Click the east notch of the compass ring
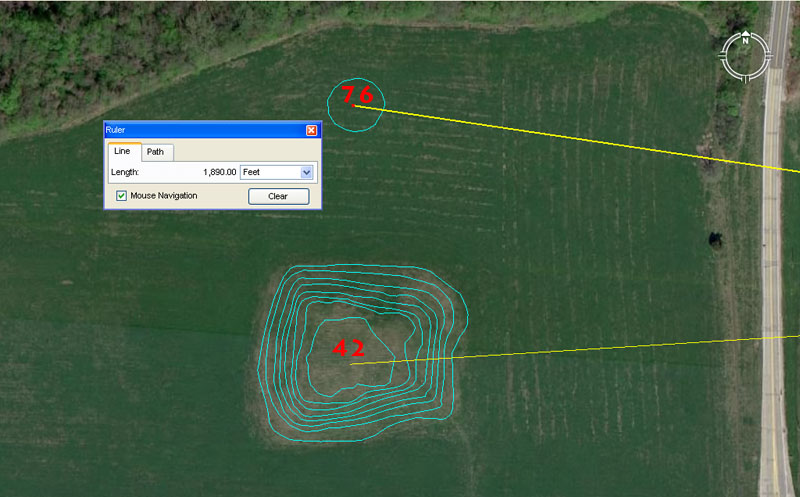The height and width of the screenshot is (497, 800). [769, 57]
